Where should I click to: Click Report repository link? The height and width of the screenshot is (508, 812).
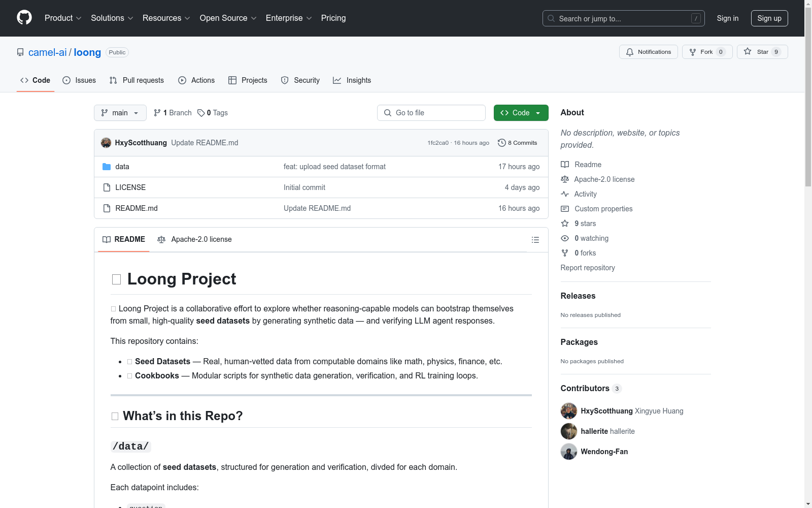(x=588, y=268)
